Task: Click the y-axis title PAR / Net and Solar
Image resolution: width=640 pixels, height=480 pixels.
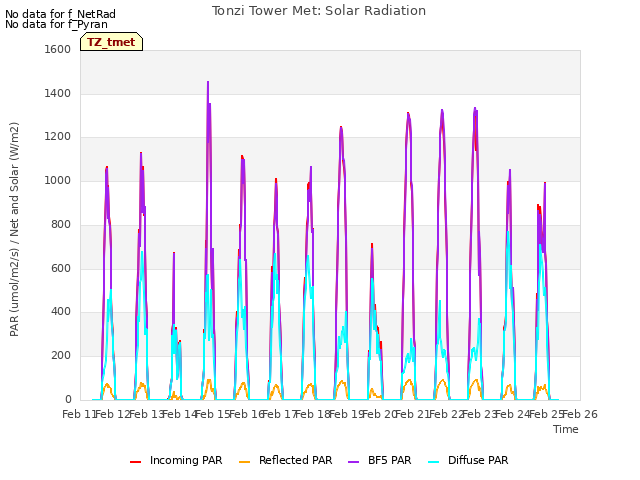Action: [14, 229]
